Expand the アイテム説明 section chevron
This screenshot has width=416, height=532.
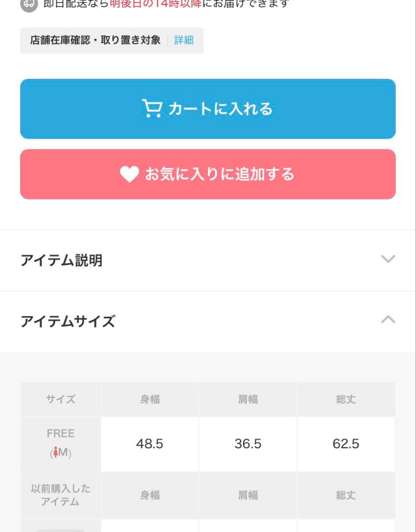click(x=388, y=259)
